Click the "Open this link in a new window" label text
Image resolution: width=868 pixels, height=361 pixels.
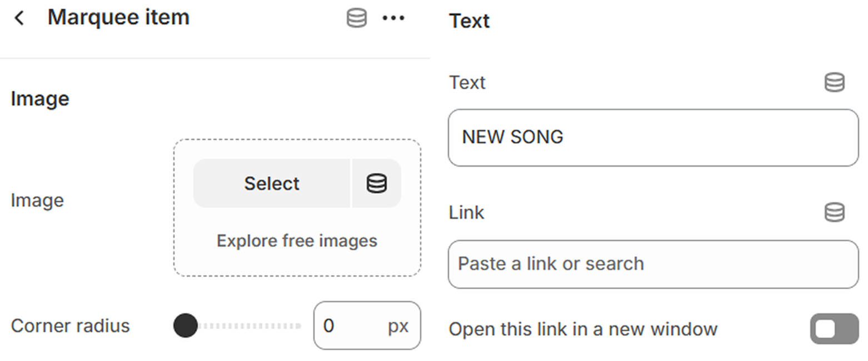[x=583, y=329]
